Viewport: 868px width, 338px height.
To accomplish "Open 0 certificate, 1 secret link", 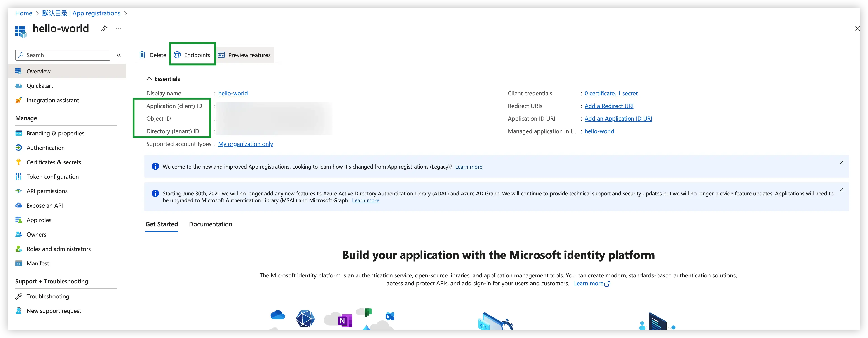I will pos(611,93).
